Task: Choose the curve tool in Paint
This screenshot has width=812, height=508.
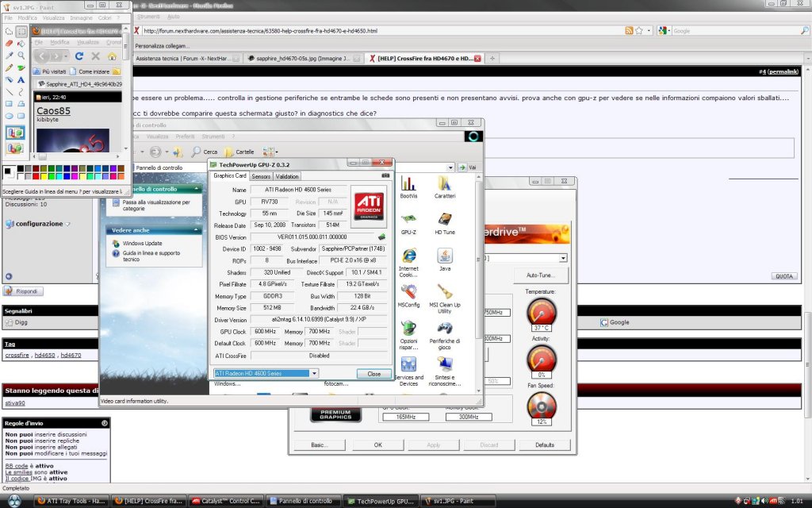Action: click(21, 92)
